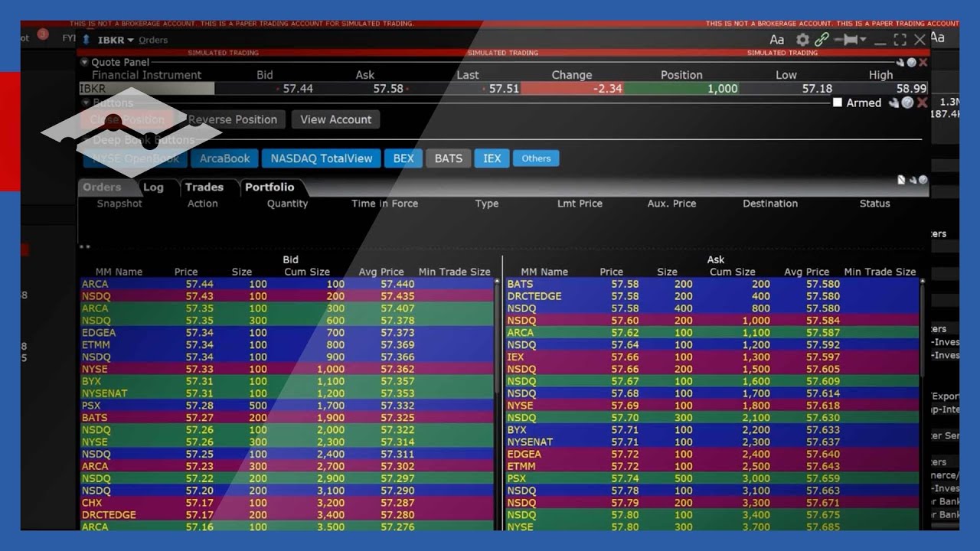The image size is (980, 551).
Task: Select PSX ask row at 57.74
Action: [712, 478]
